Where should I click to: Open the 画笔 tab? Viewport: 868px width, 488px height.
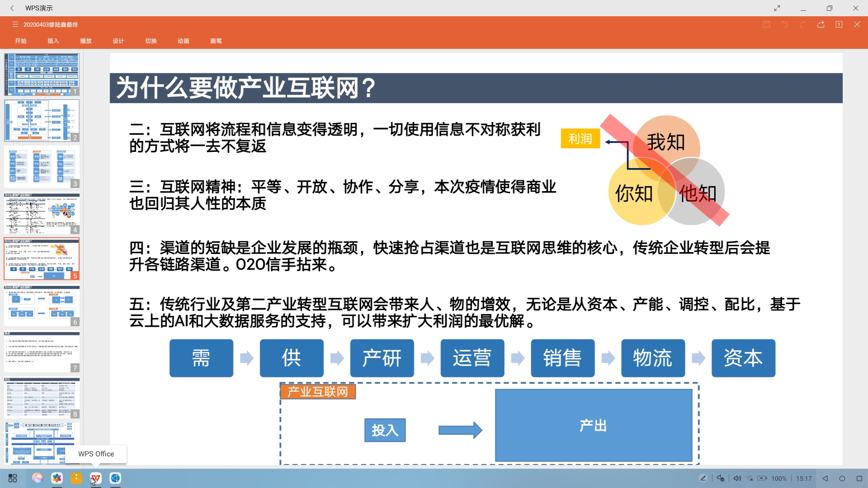(x=216, y=41)
